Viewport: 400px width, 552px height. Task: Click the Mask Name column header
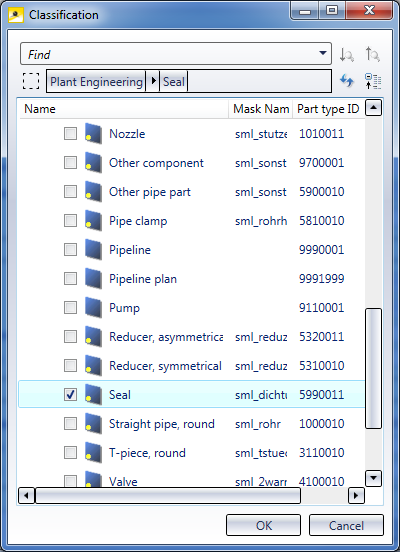(261, 109)
